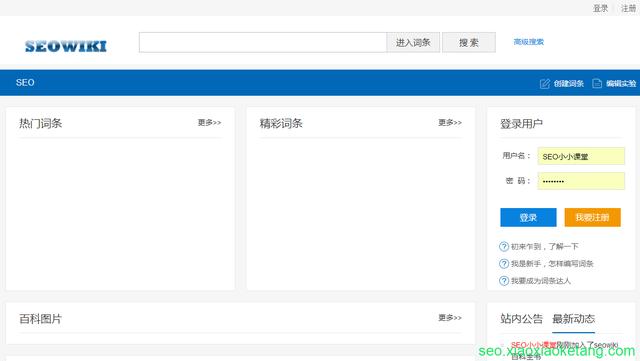The image size is (640, 361).
Task: Click question icon beside 我要成为词条达人
Action: 504,281
